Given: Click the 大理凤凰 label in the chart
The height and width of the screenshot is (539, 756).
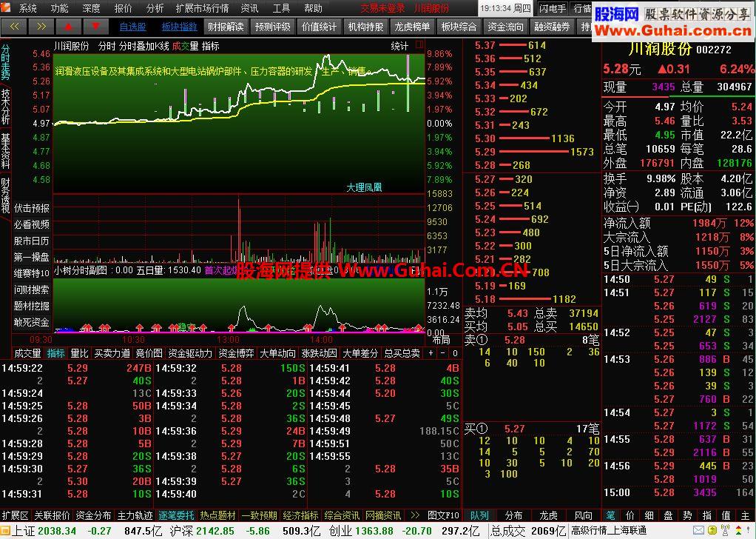Looking at the screenshot, I should click(364, 187).
